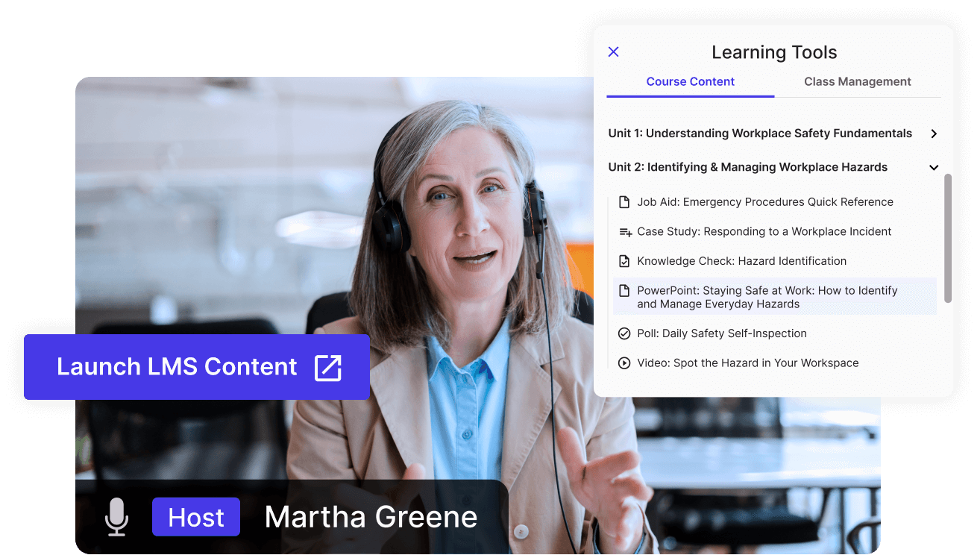Collapse Unit 2 with the down chevron
The width and height of the screenshot is (980, 555).
coord(934,168)
